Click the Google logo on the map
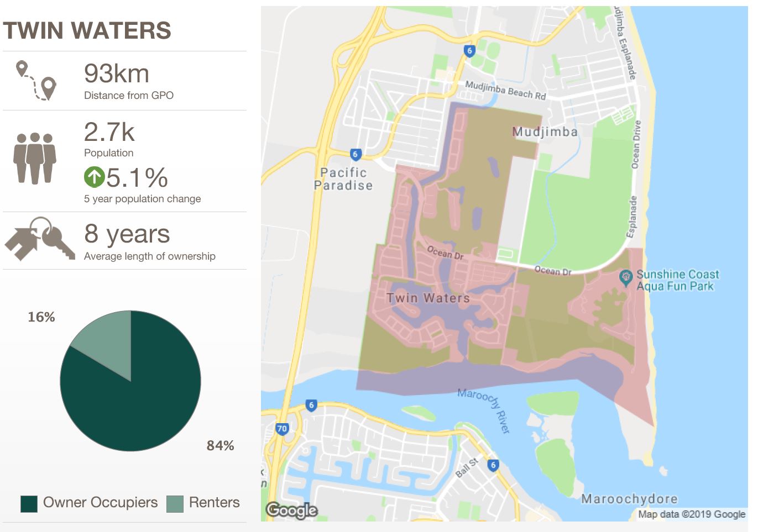 point(292,510)
